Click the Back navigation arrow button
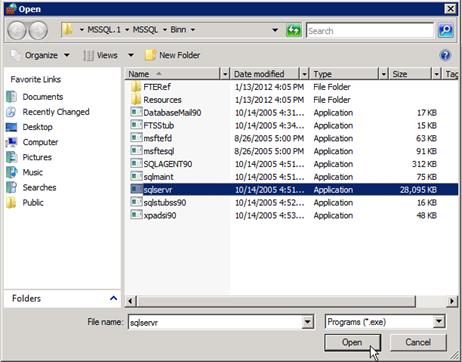The height and width of the screenshot is (362, 462). tap(17, 30)
